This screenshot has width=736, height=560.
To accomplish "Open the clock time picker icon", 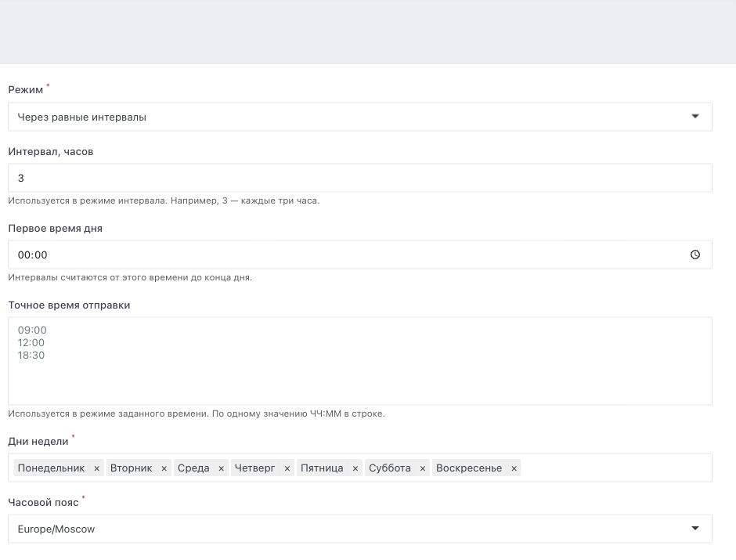I will (x=695, y=255).
